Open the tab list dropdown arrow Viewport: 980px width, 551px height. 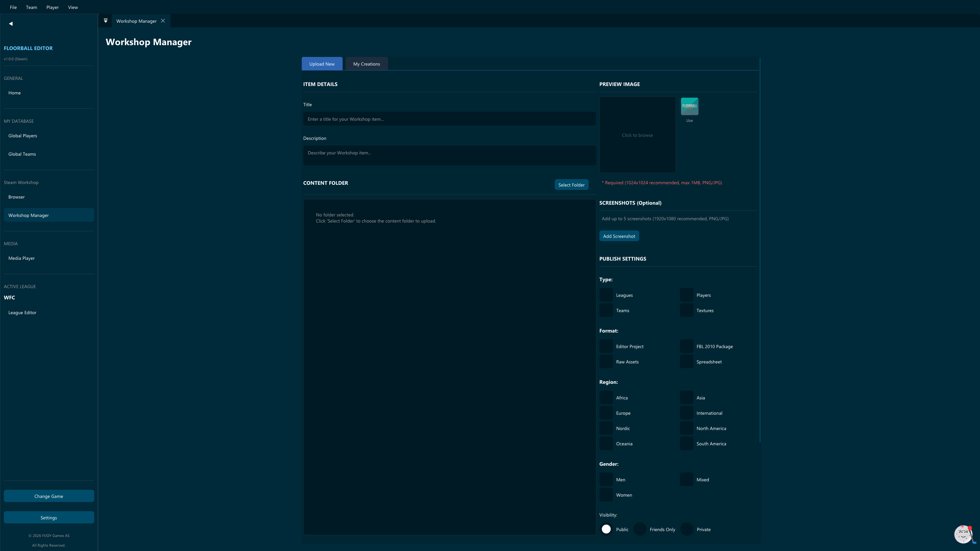pyautogui.click(x=106, y=21)
